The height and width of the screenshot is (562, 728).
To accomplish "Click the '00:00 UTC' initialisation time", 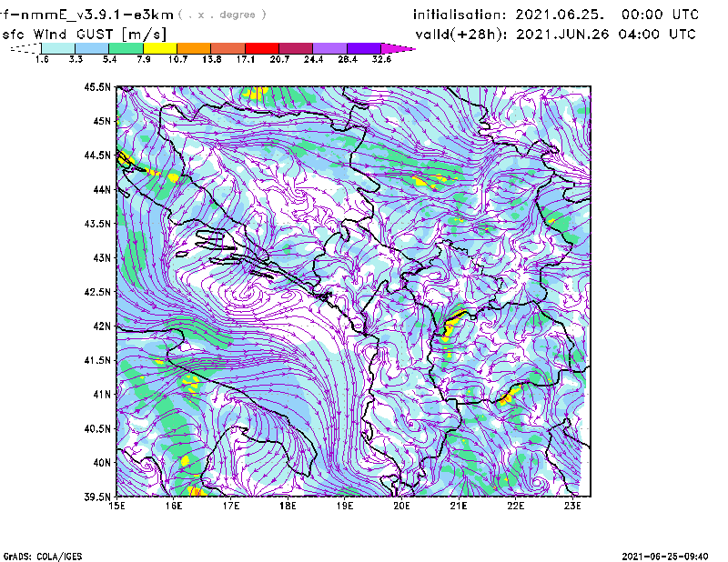I will 661,15.
